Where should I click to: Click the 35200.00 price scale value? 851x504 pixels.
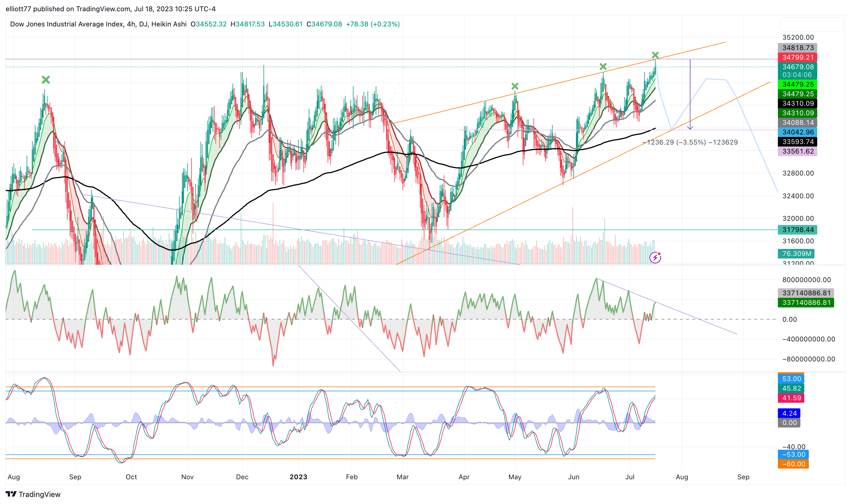798,37
